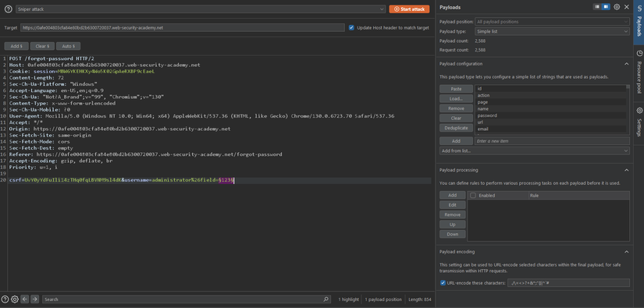Switch panel layout with left toggle icon
644x308 pixels.
point(598,7)
